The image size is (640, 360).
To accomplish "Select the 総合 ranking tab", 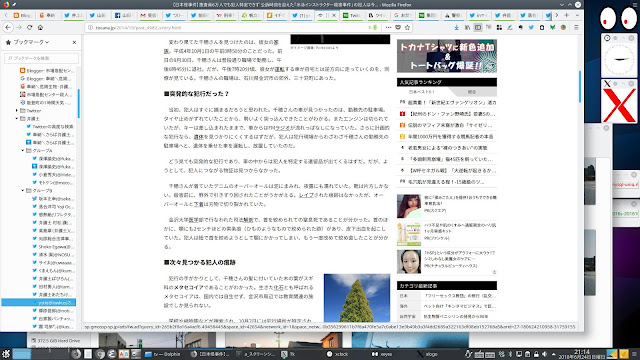I will (472, 92).
